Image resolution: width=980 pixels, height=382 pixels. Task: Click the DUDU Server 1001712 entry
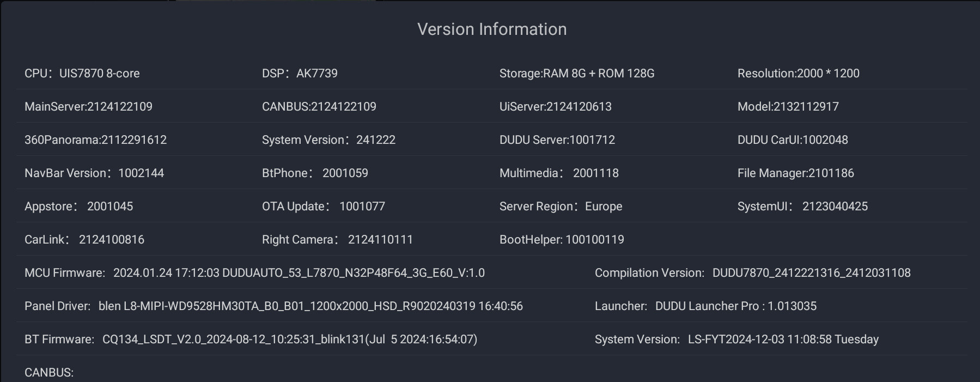click(557, 140)
